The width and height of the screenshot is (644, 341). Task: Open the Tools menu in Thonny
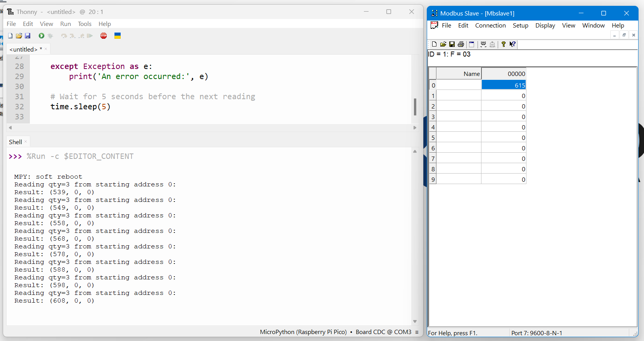point(85,24)
